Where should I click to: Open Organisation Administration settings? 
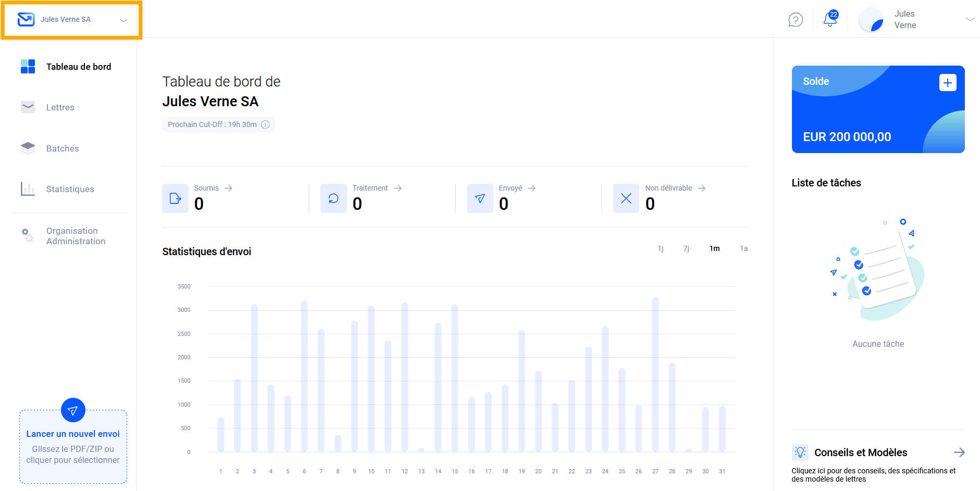tap(76, 236)
